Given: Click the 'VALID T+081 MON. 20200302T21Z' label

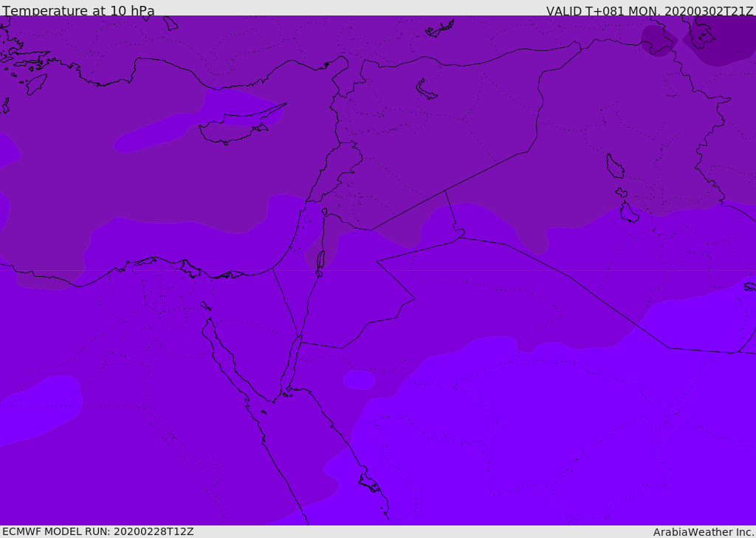Looking at the screenshot, I should click(x=650, y=11).
